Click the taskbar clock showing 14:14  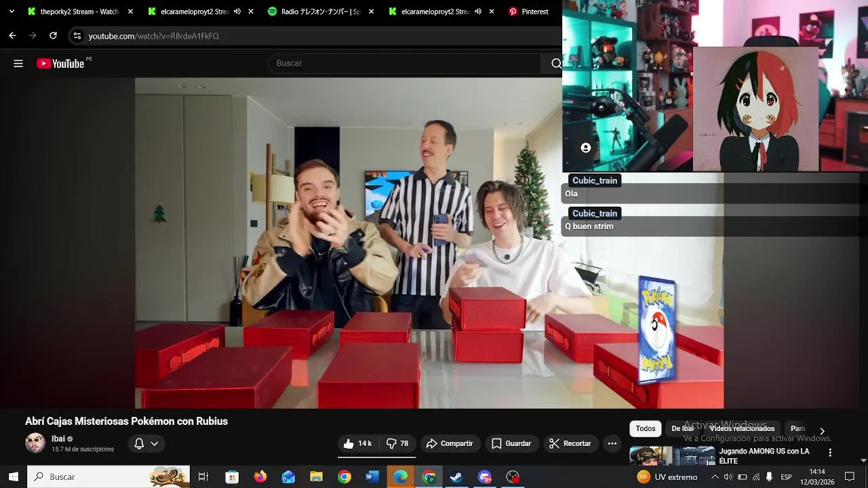[x=817, y=476]
